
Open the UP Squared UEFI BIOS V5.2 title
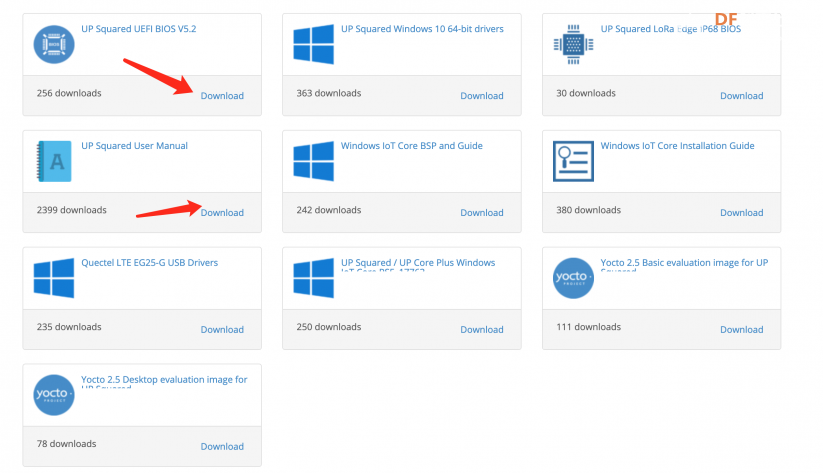click(x=139, y=29)
